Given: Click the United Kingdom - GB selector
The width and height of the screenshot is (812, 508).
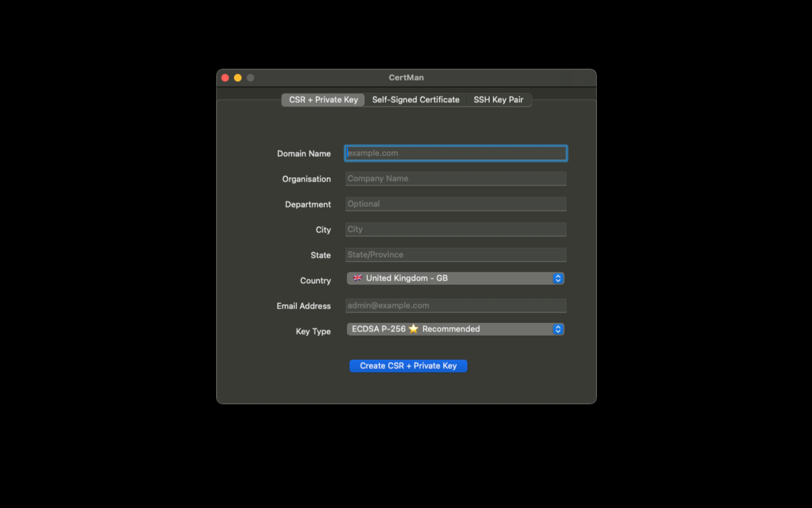Looking at the screenshot, I should (455, 278).
